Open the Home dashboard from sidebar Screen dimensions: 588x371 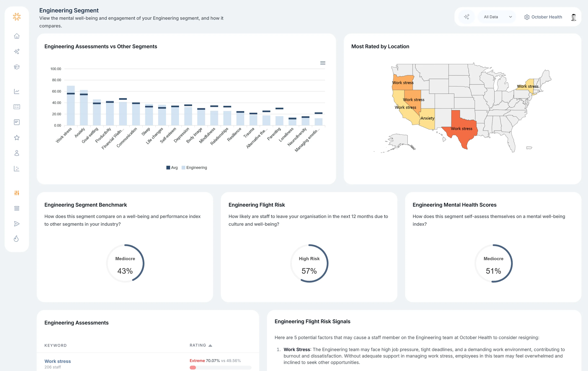[17, 36]
